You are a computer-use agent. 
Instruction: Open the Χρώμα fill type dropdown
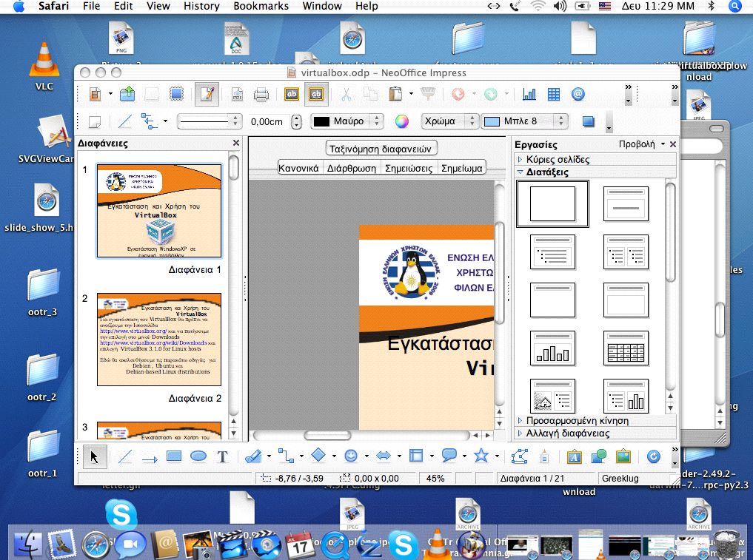click(450, 121)
